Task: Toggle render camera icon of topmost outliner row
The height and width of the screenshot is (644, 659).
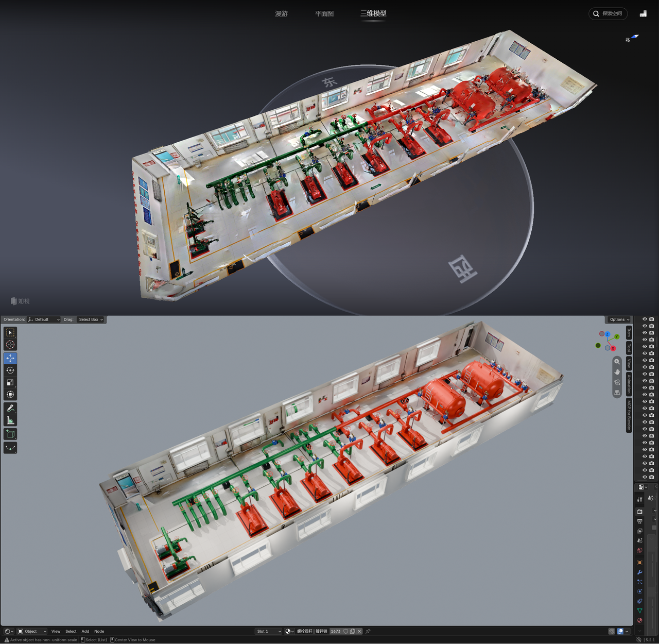Action: (x=652, y=319)
